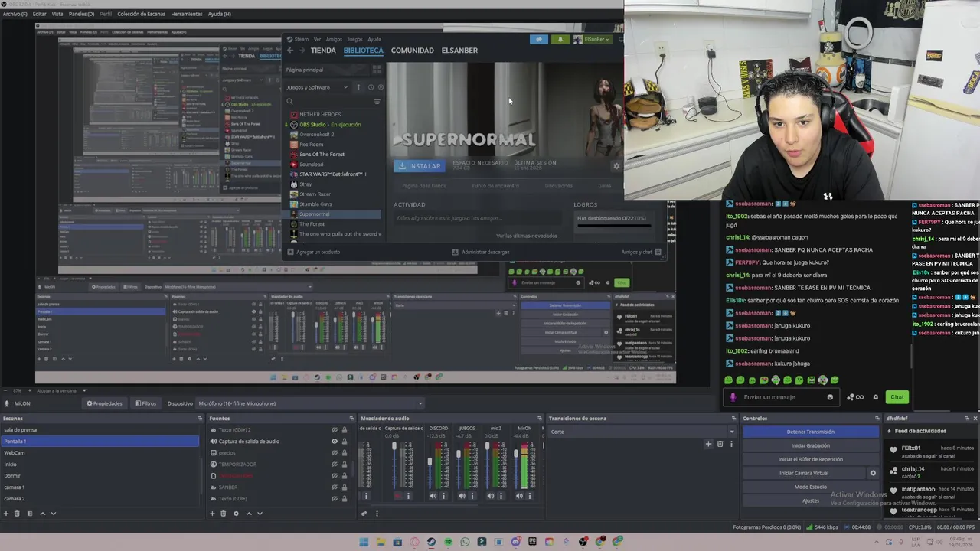Delete selected scene with trash icon
The image size is (980, 551).
point(17,514)
